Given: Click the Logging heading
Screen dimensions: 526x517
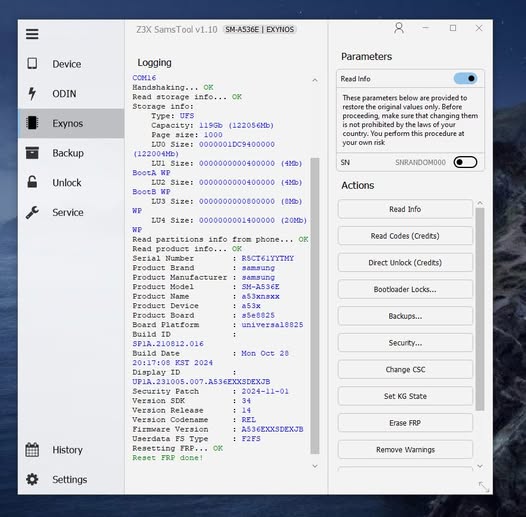Looking at the screenshot, I should point(154,63).
